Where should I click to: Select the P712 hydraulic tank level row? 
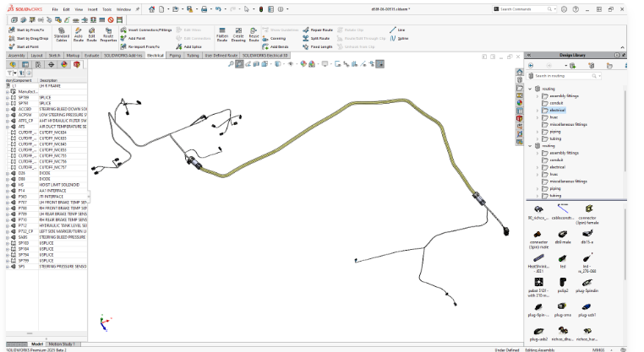(x=46, y=225)
